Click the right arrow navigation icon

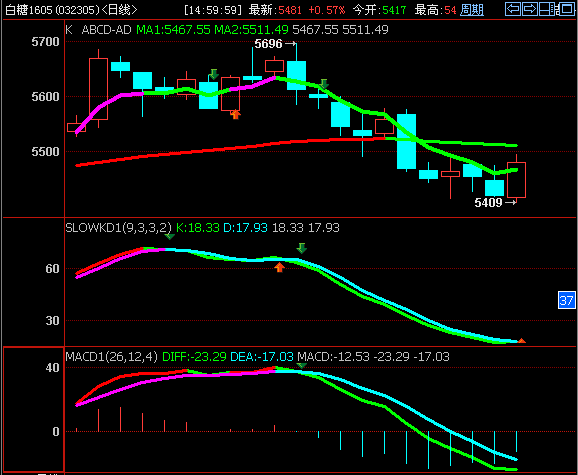[x=530, y=9]
